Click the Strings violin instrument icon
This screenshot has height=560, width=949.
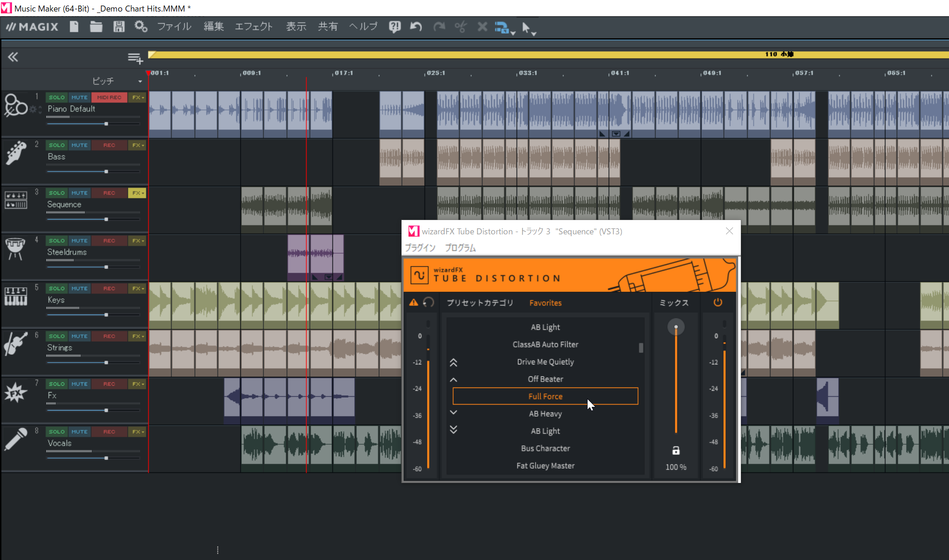(x=16, y=344)
